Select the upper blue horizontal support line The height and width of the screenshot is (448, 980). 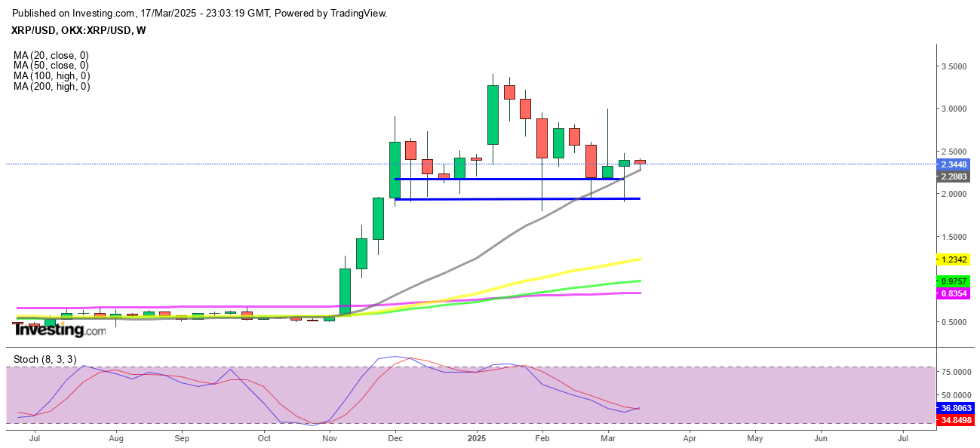click(505, 179)
